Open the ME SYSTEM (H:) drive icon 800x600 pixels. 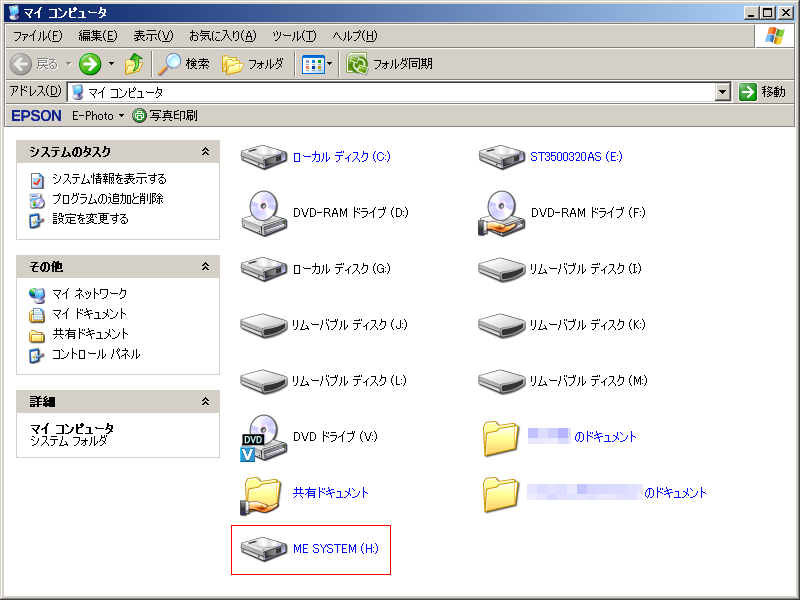click(x=264, y=549)
